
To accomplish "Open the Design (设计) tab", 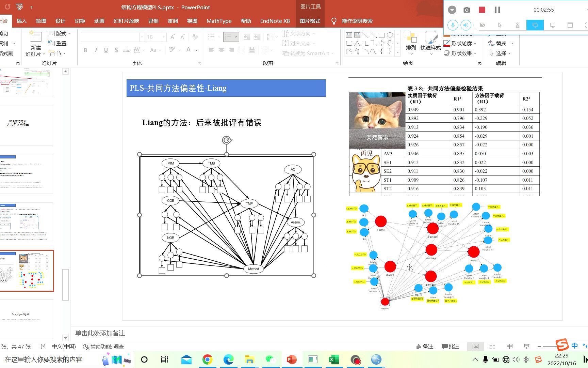I will tap(60, 21).
